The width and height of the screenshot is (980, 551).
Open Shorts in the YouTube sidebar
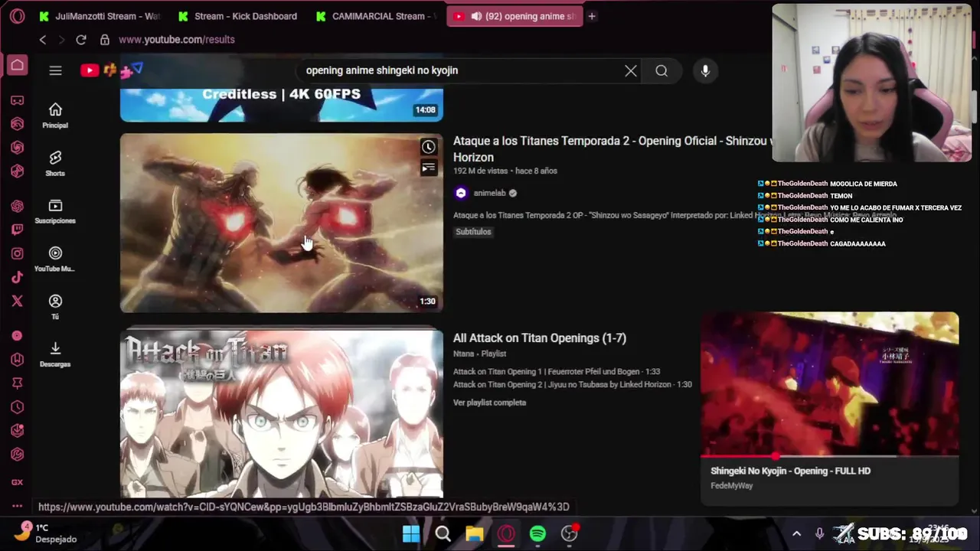point(55,164)
